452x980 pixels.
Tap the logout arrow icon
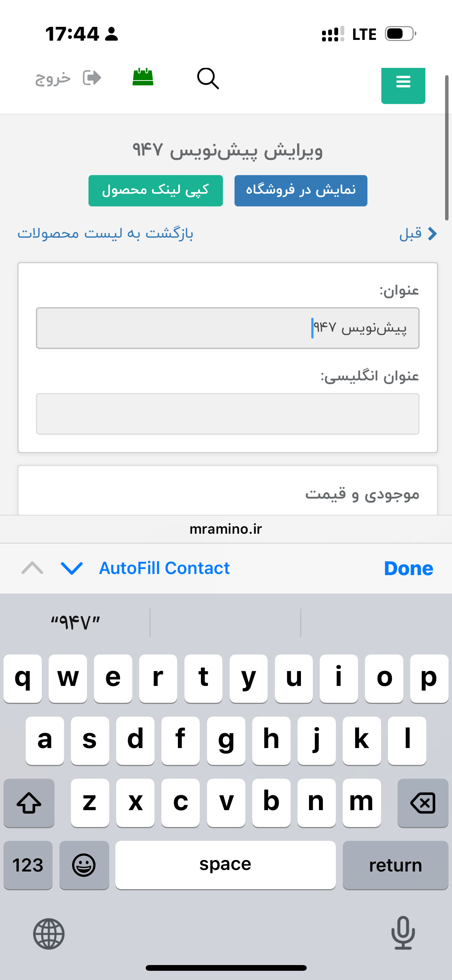(x=92, y=78)
